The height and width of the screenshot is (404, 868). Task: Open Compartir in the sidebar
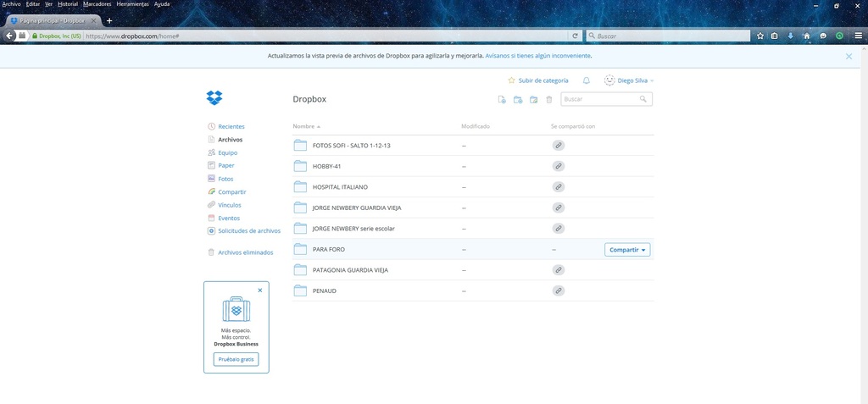pyautogui.click(x=232, y=192)
